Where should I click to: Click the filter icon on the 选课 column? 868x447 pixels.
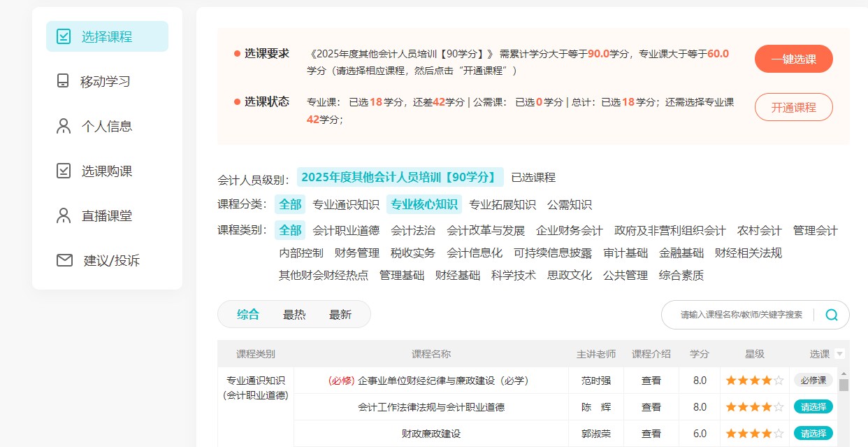(839, 353)
